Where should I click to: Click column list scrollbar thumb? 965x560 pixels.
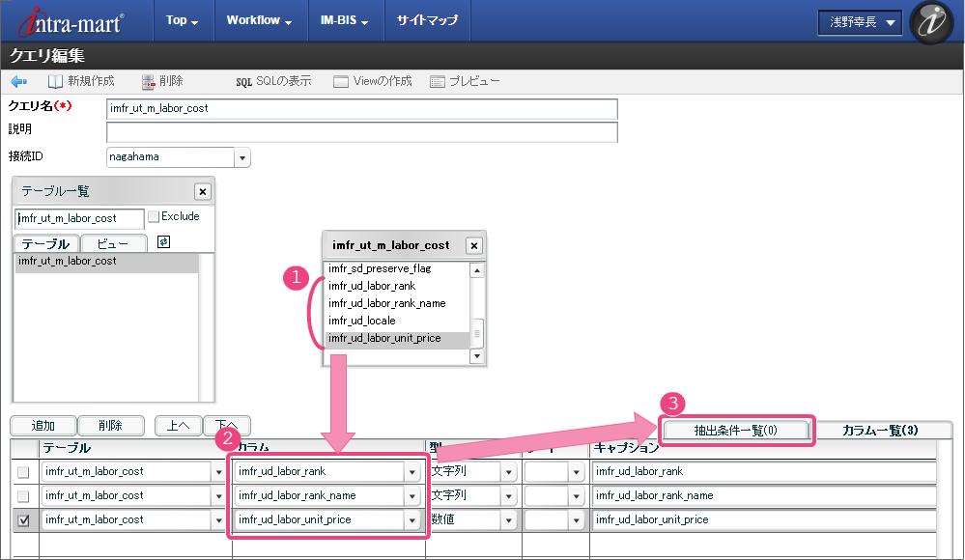point(477,333)
